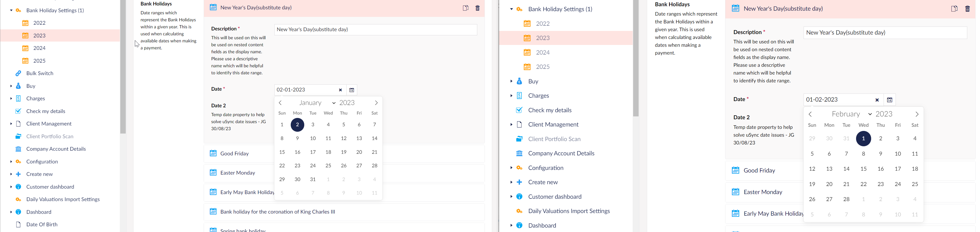Collapse Bank Holiday Settings in left screenshot

(x=11, y=10)
